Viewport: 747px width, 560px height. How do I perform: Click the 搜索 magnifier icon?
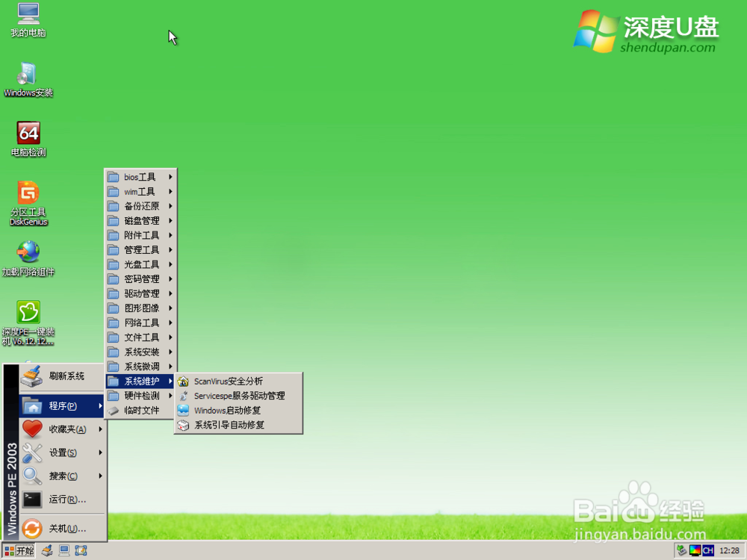(32, 476)
